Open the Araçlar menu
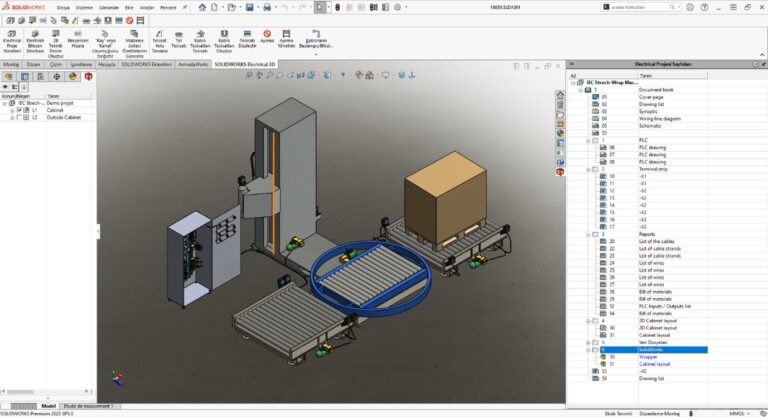This screenshot has height=417, width=768. coord(146,7)
